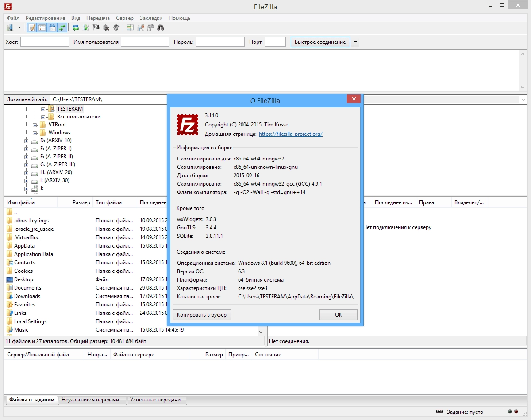Select the Contacts folder icon
The height and width of the screenshot is (420, 531).
pos(10,263)
